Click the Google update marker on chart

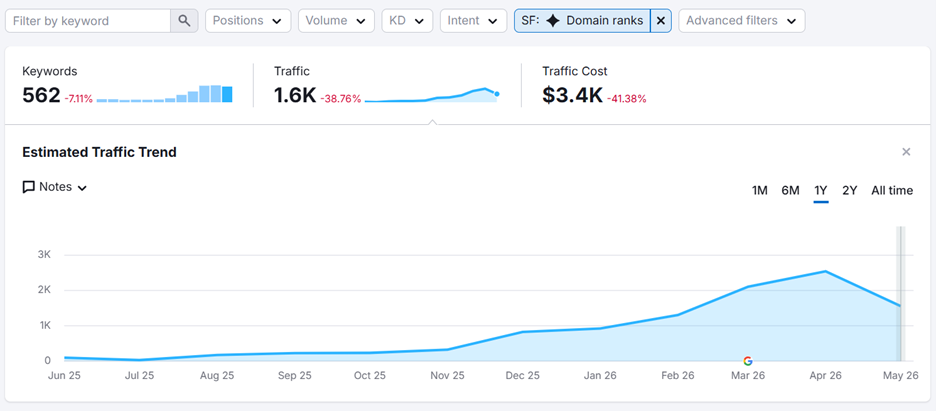(748, 361)
